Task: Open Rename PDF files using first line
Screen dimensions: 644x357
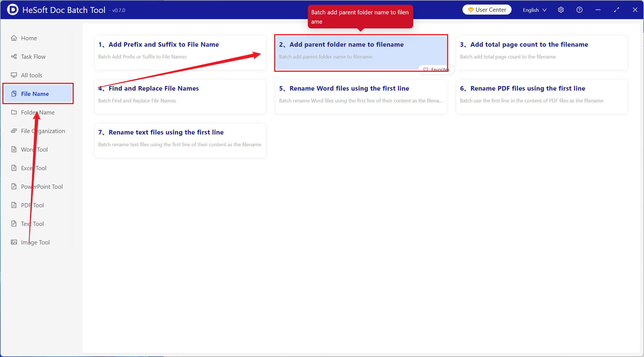Action: click(x=528, y=88)
